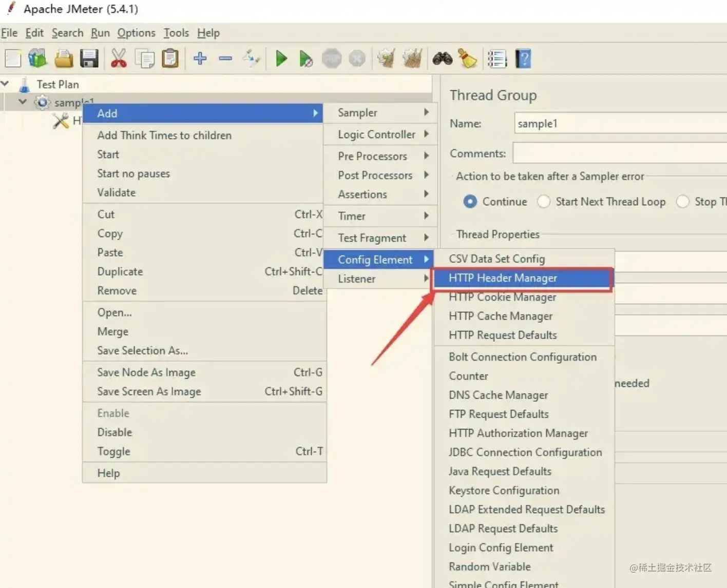The height and width of the screenshot is (588, 727).
Task: Choose Counter config element
Action: (524, 376)
